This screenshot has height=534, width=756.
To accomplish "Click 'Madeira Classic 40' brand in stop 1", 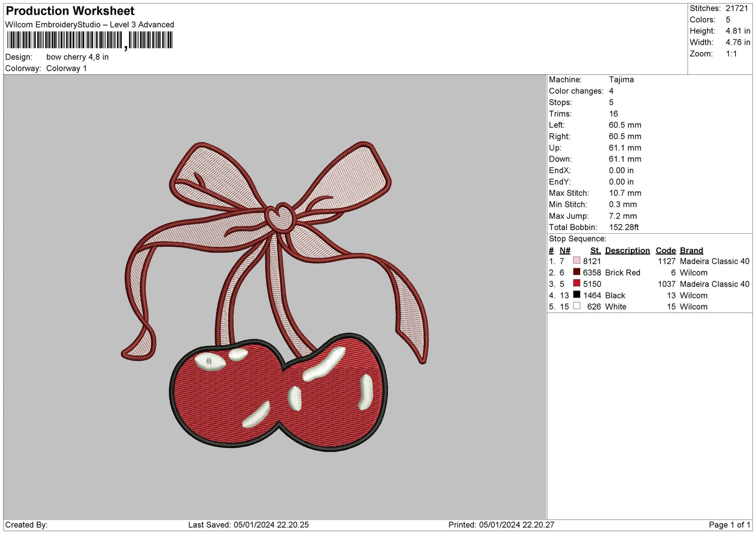I will click(715, 262).
